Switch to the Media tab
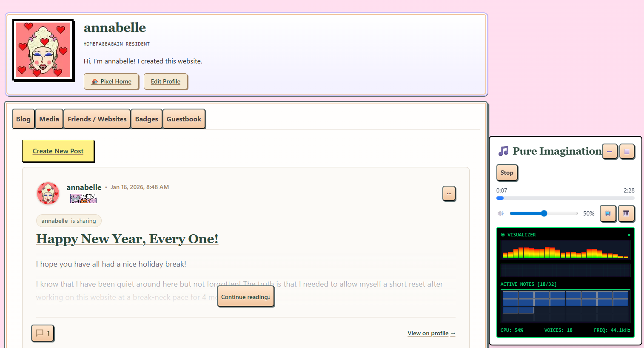Viewport: 644px width, 348px height. 49,119
